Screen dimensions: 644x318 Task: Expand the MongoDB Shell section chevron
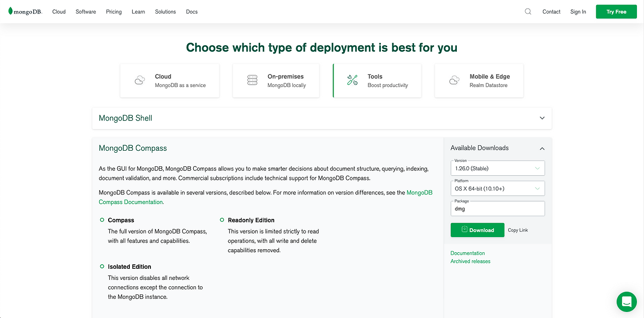[x=542, y=118]
